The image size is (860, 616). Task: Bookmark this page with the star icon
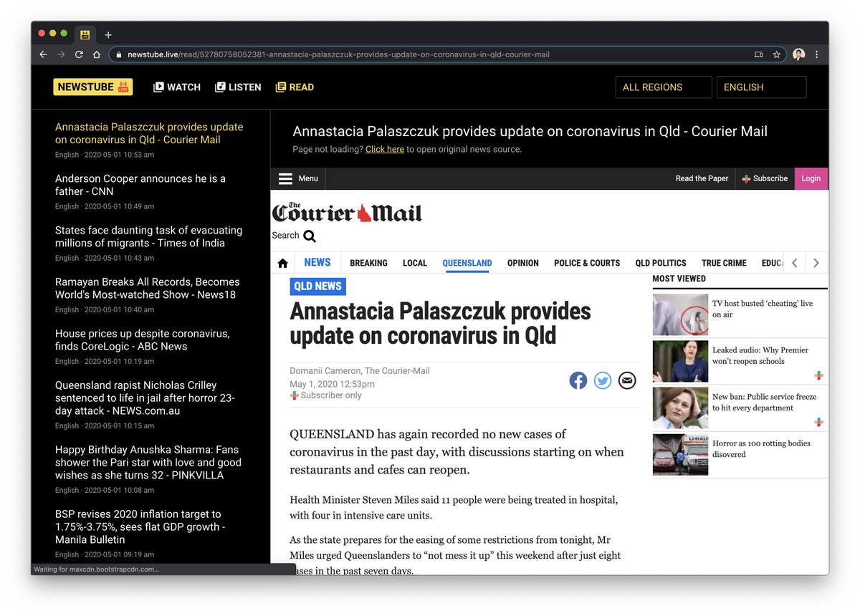point(776,54)
